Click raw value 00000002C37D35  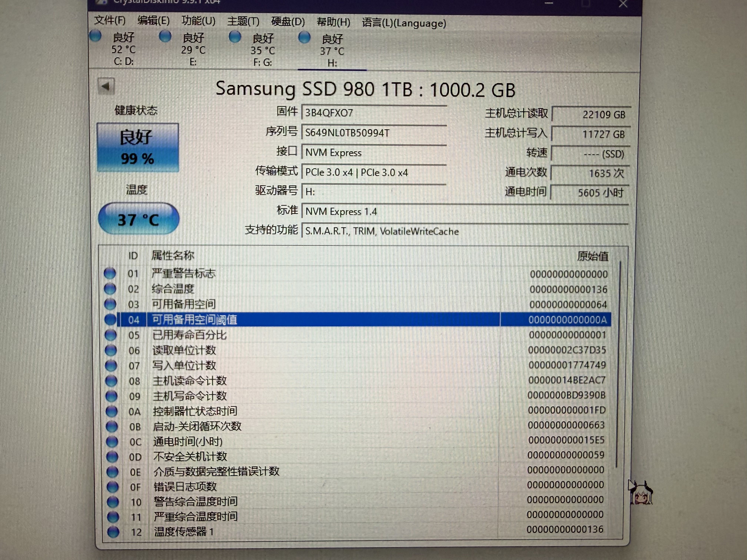pyautogui.click(x=567, y=350)
